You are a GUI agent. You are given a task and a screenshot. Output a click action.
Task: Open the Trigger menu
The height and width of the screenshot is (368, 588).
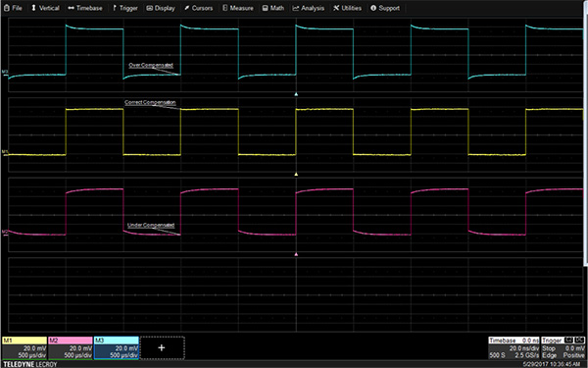[125, 8]
